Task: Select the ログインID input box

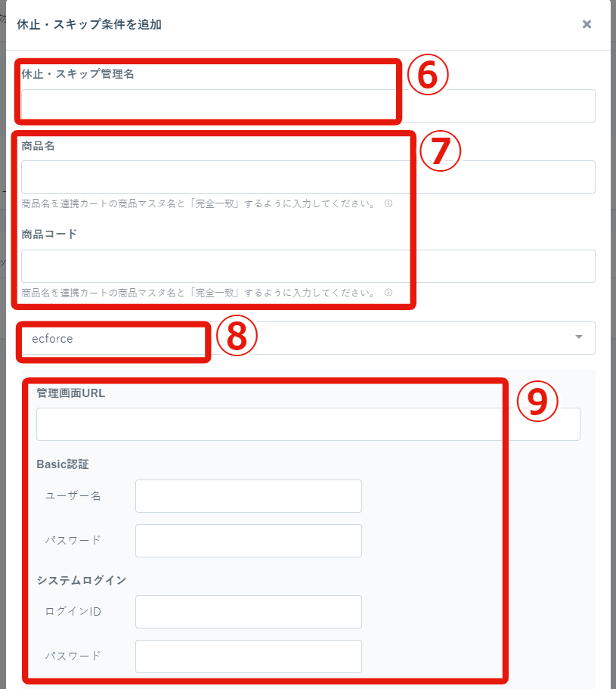Action: tap(249, 612)
